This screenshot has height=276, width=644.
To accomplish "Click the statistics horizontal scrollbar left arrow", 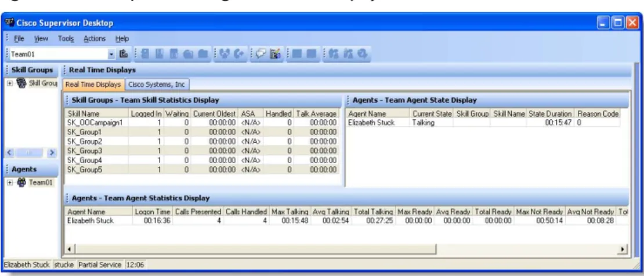I will [x=70, y=249].
